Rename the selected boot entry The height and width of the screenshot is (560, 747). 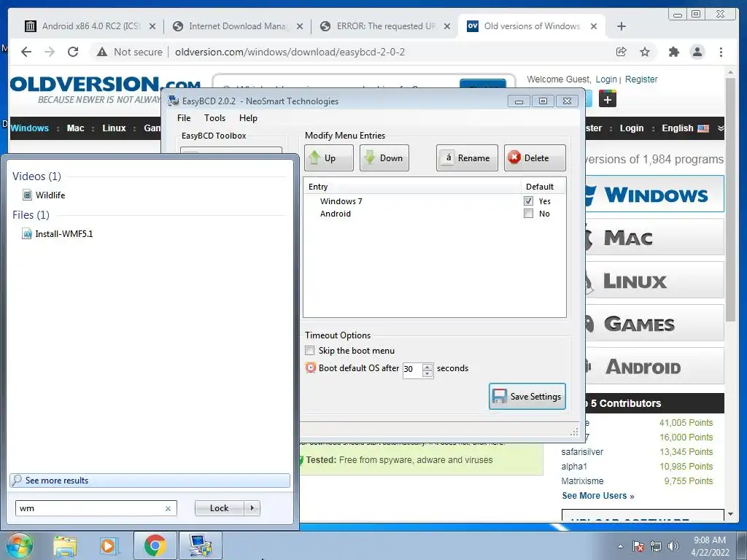coord(467,157)
